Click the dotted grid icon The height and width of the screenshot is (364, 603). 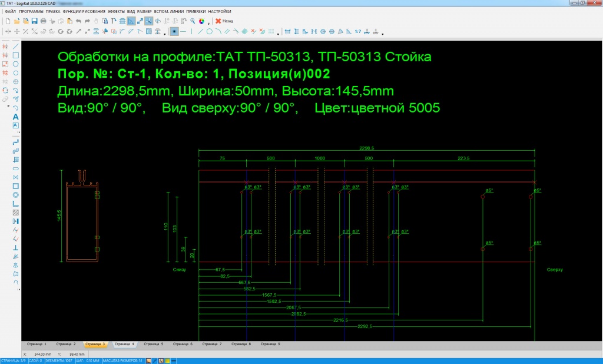tap(271, 32)
